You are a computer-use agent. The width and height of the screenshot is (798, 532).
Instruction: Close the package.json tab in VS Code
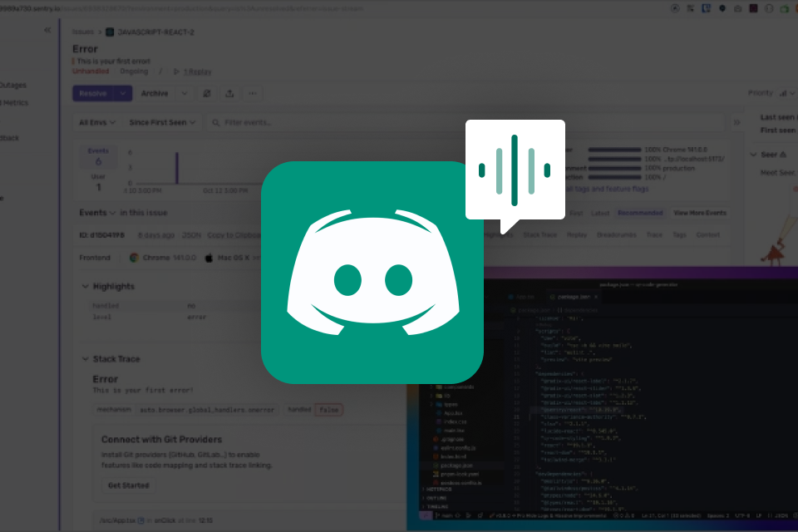(596, 297)
